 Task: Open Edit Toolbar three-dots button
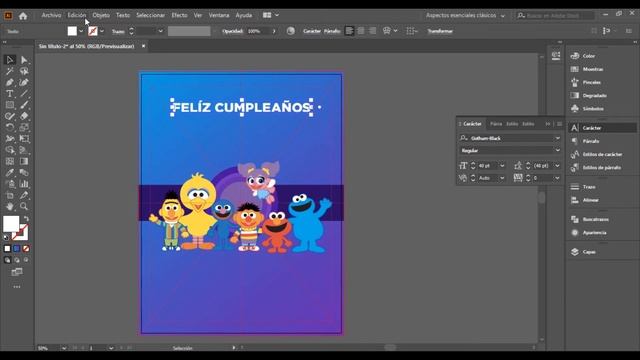[17, 287]
